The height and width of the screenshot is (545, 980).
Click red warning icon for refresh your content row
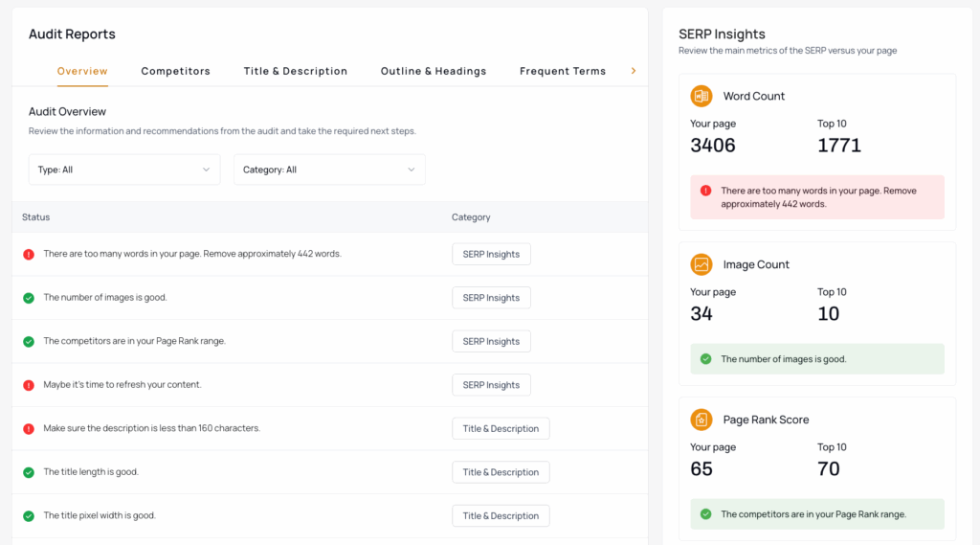point(29,385)
